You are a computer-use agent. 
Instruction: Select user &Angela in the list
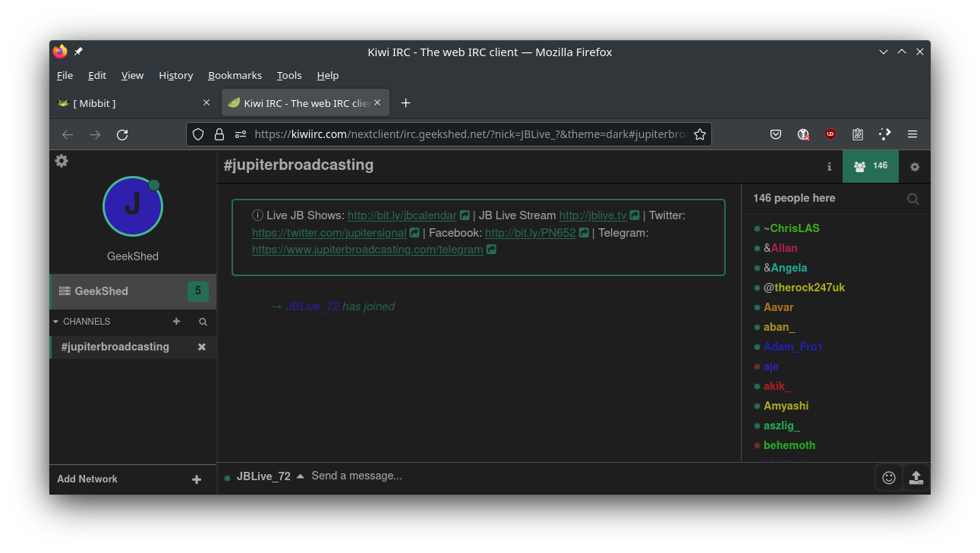point(786,268)
